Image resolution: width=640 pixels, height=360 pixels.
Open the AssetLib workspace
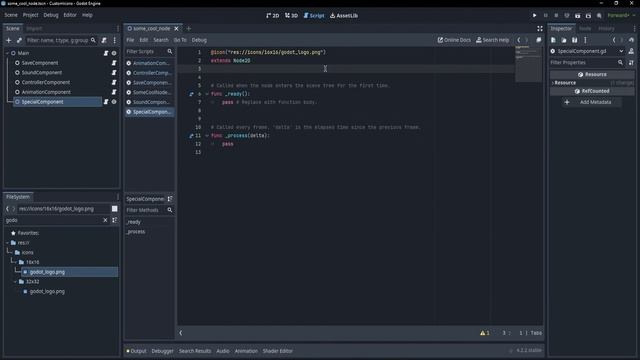coord(344,16)
